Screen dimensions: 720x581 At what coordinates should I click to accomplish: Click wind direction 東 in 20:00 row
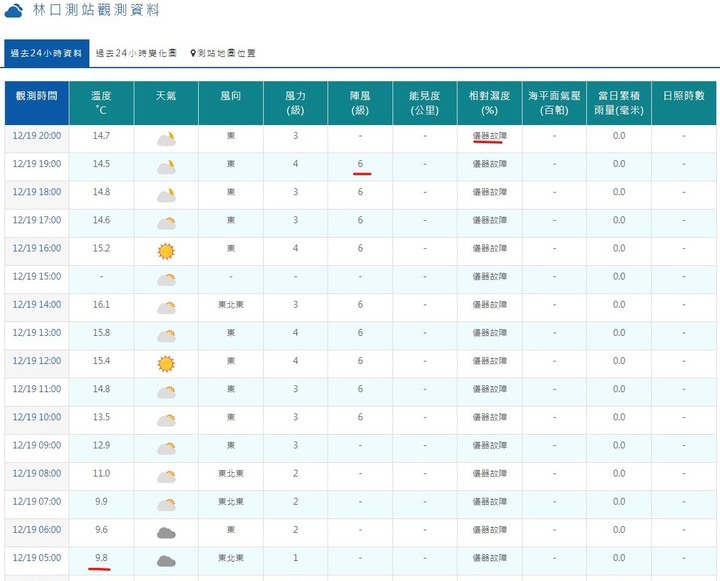231,136
